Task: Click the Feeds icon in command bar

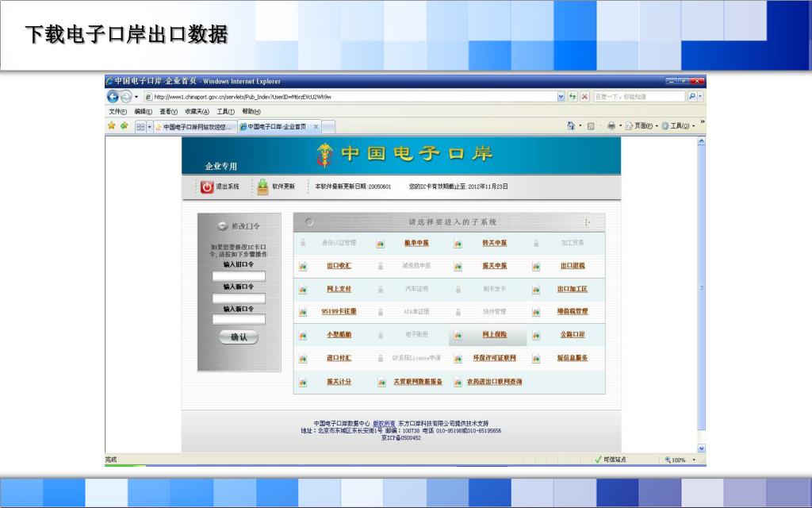Action: click(x=590, y=126)
